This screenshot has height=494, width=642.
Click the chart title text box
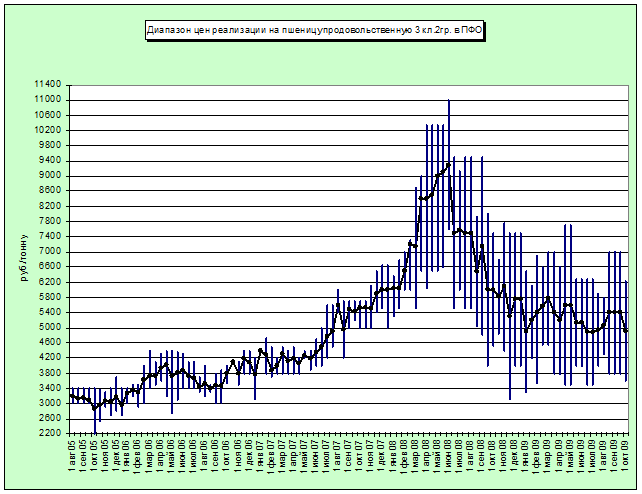coord(314,31)
